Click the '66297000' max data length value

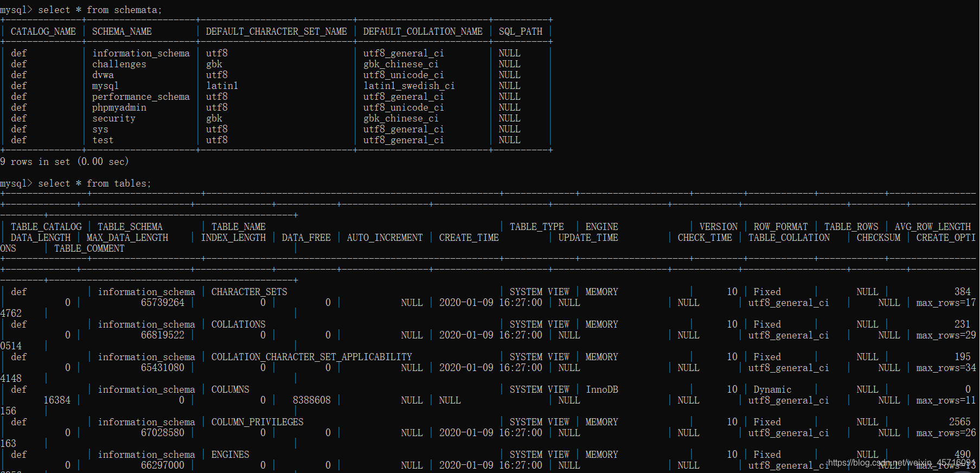point(163,465)
